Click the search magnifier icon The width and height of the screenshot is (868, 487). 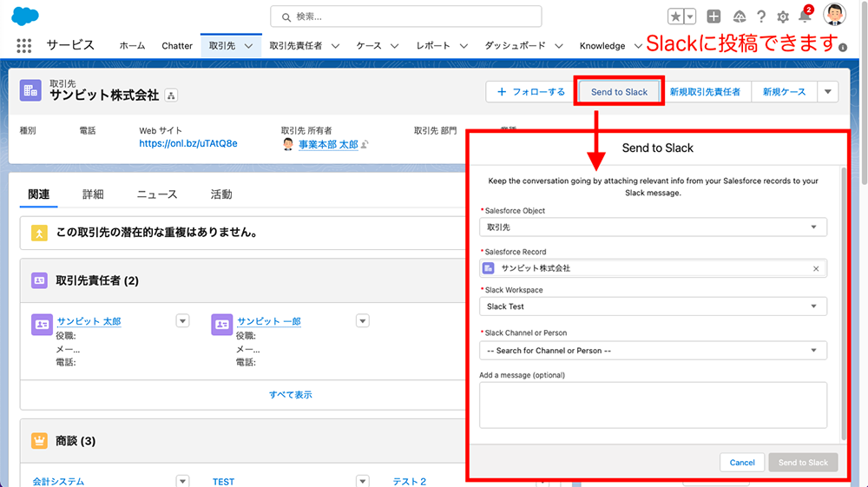(286, 17)
